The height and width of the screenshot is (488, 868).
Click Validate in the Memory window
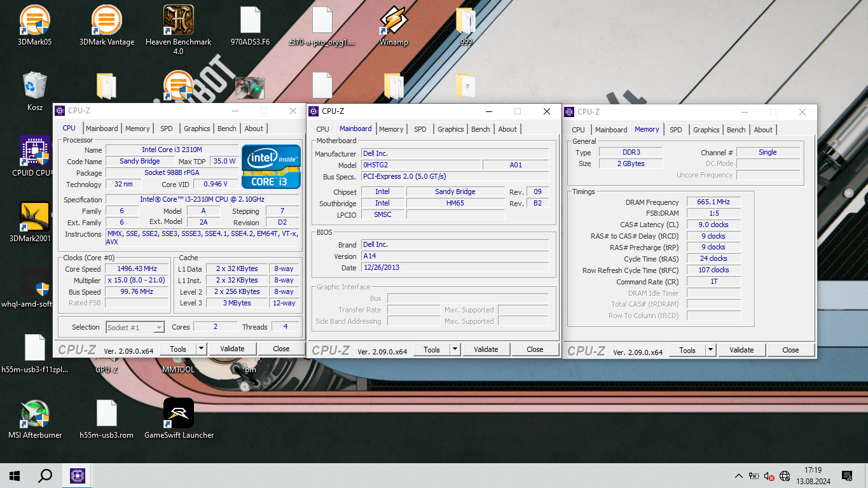coord(741,350)
